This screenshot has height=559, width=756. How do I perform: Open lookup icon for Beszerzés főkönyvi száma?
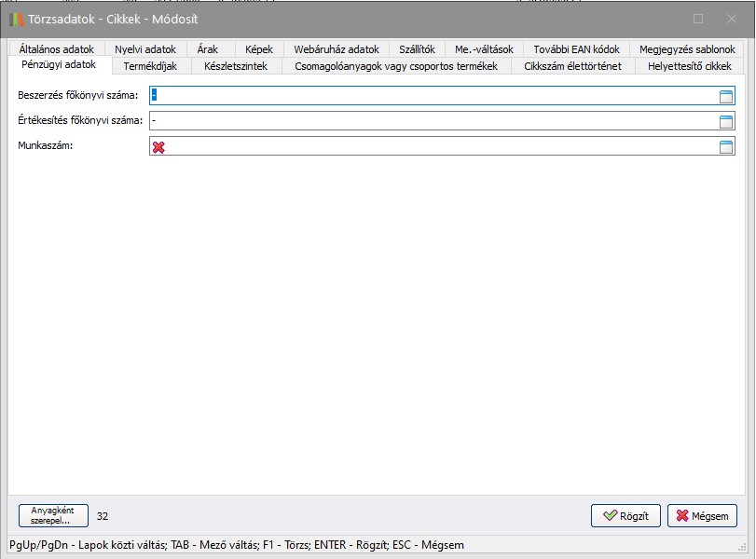(726, 95)
